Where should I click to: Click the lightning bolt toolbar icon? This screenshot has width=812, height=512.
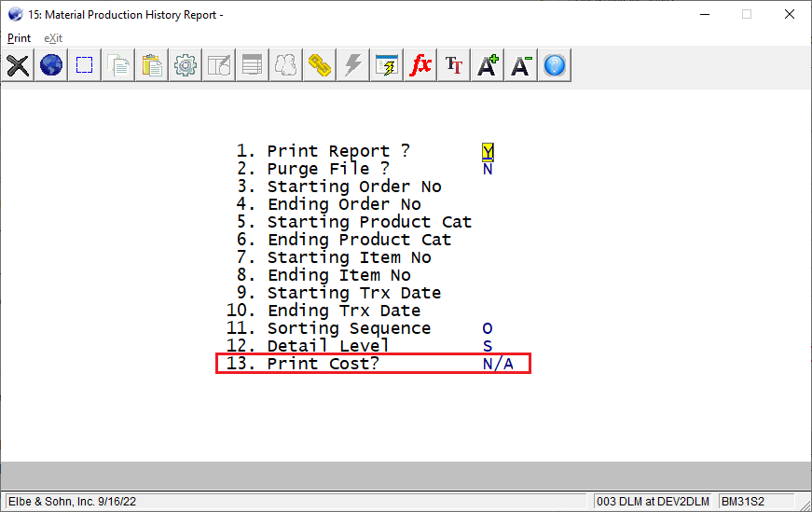[353, 65]
